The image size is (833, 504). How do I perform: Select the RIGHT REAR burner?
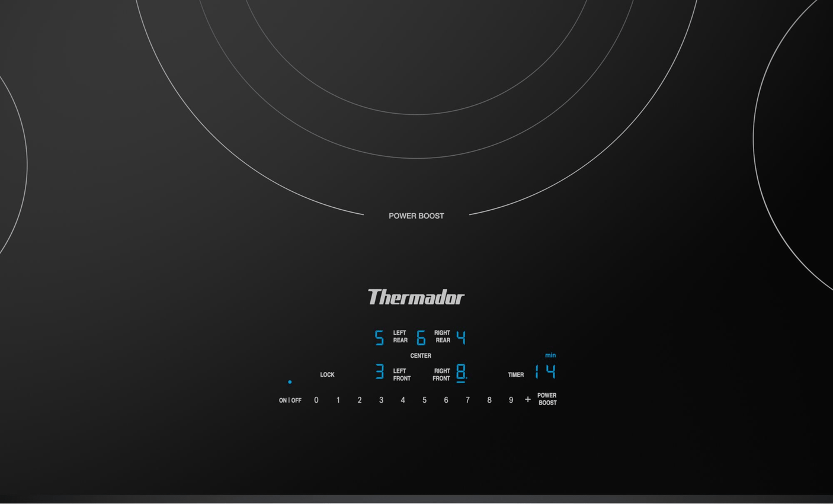[442, 336]
